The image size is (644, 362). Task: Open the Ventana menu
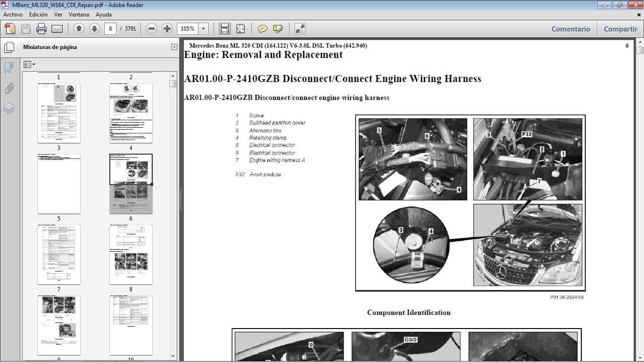click(79, 15)
